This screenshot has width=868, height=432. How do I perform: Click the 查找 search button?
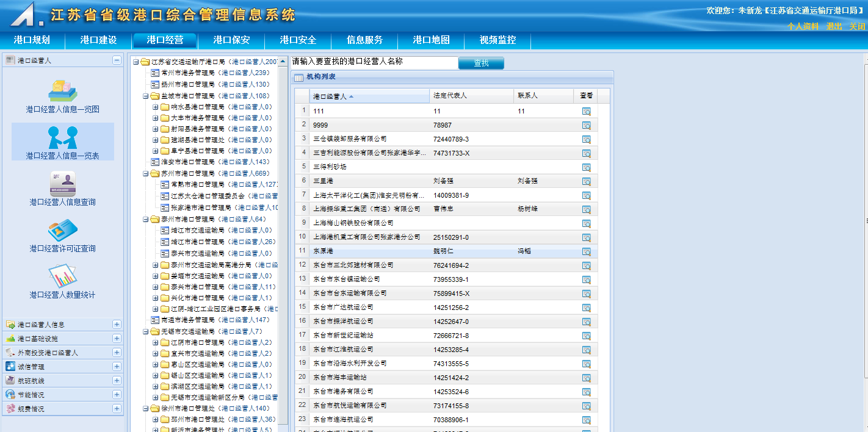pyautogui.click(x=481, y=63)
